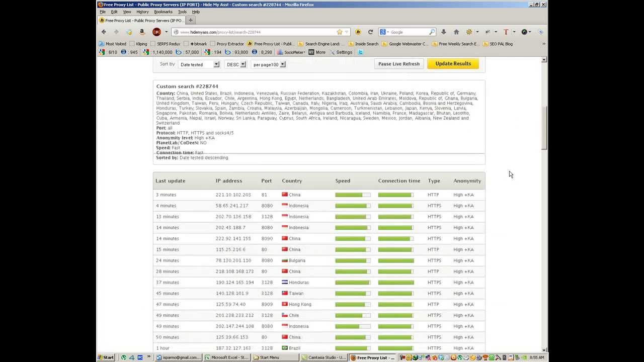
Task: Reload the page with the refresh icon
Action: (x=370, y=32)
